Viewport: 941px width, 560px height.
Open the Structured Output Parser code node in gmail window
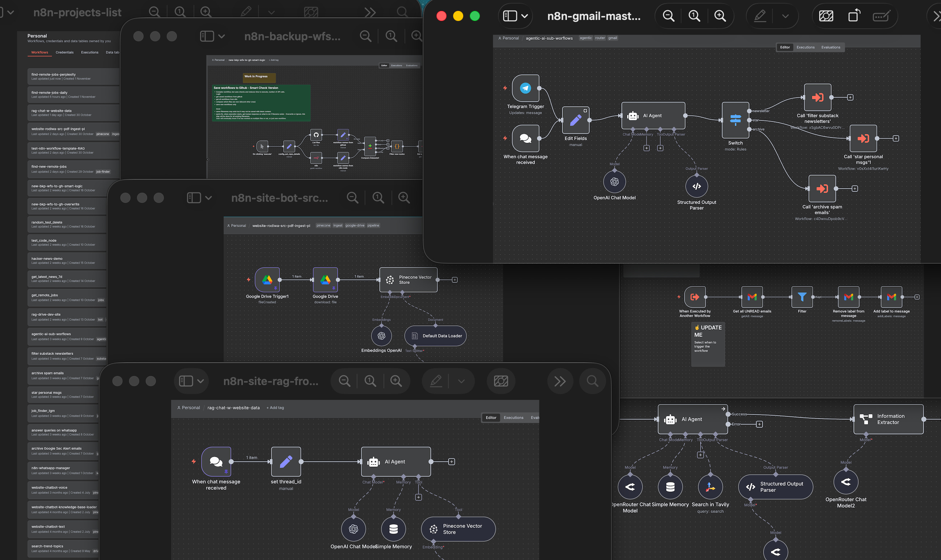point(696,187)
